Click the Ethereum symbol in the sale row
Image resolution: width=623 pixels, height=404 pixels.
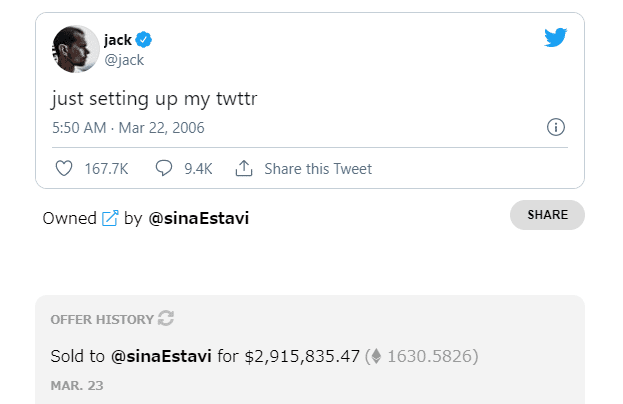click(373, 355)
